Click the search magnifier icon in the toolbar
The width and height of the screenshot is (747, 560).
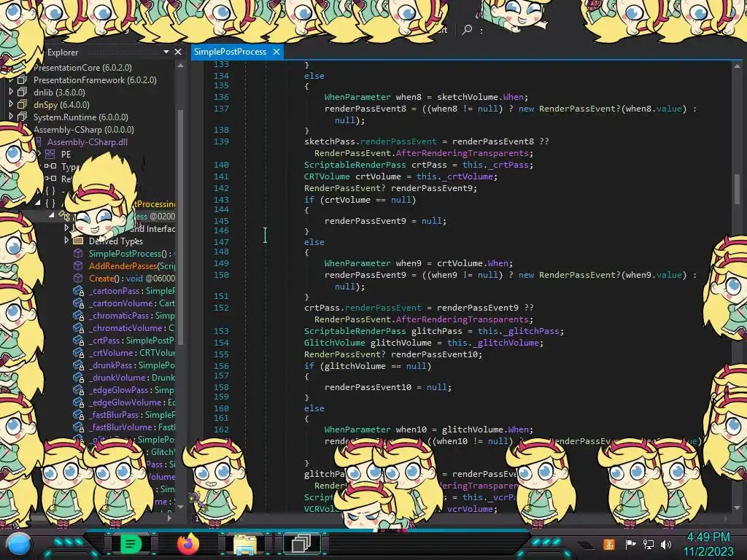467,29
